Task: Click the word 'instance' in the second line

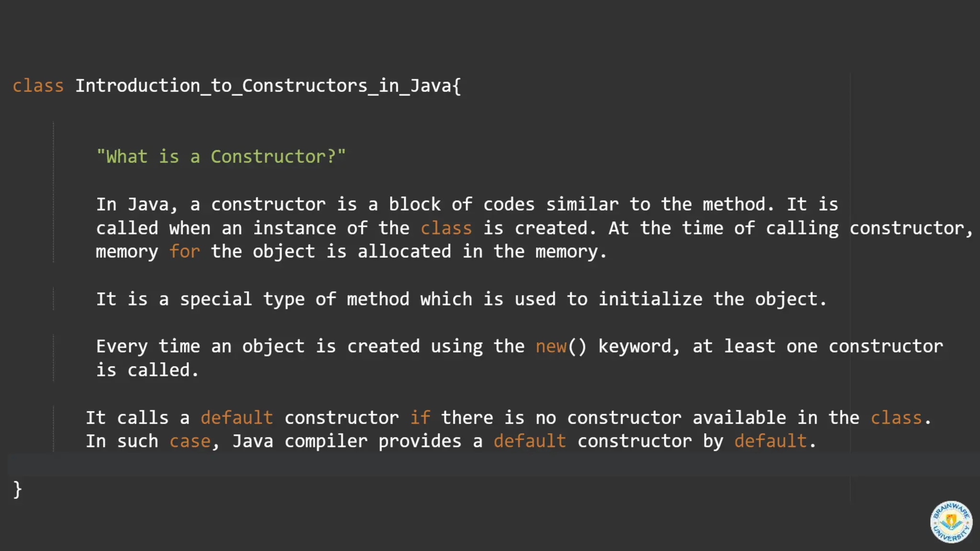Action: 294,228
